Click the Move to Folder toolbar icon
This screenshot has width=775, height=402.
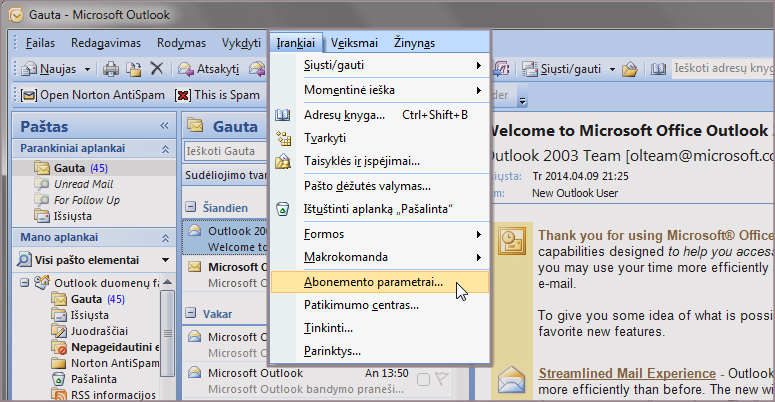tap(133, 69)
